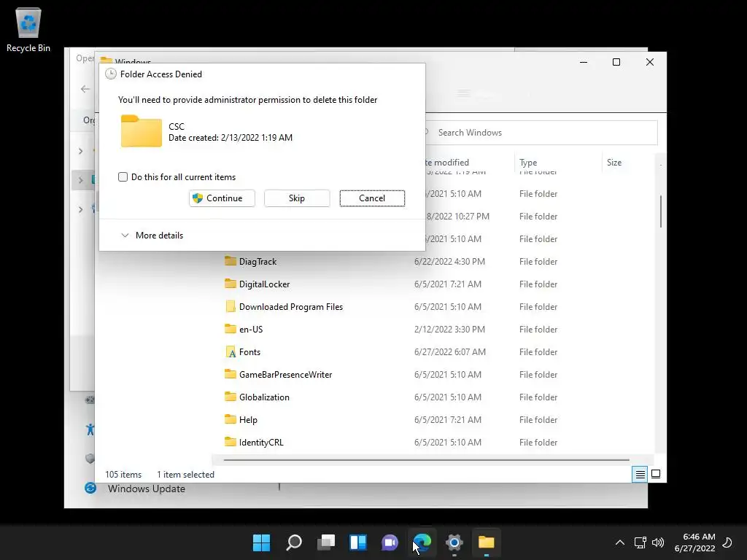Click the horizontal scrollbar of file list

click(426, 460)
